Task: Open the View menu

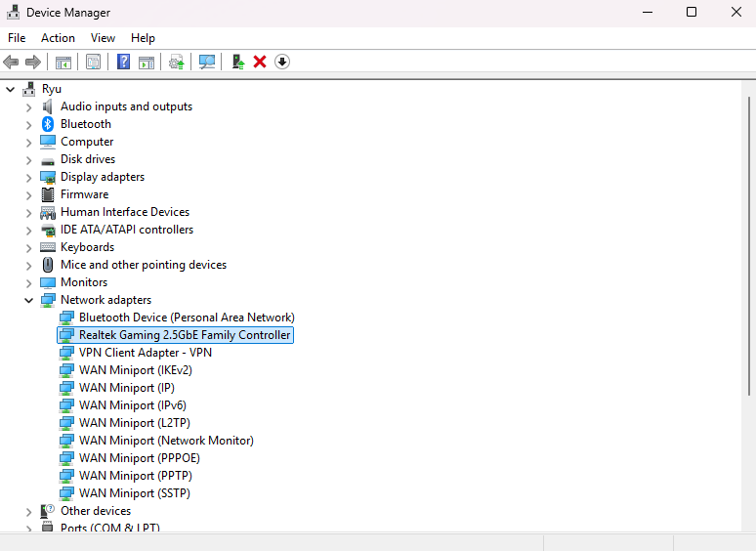Action: [103, 38]
